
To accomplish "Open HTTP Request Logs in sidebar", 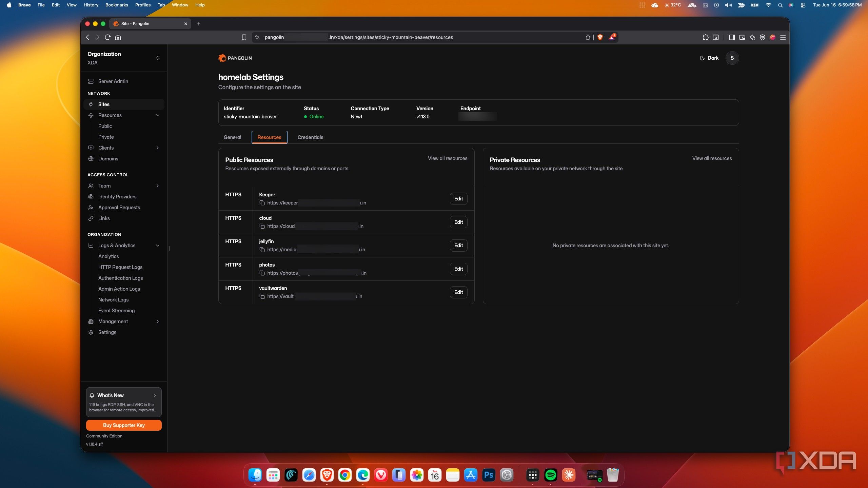I will coord(120,267).
